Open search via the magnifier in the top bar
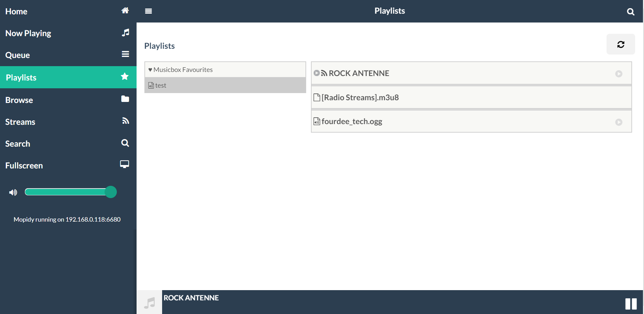Viewport: 644px width, 314px height. tap(631, 11)
